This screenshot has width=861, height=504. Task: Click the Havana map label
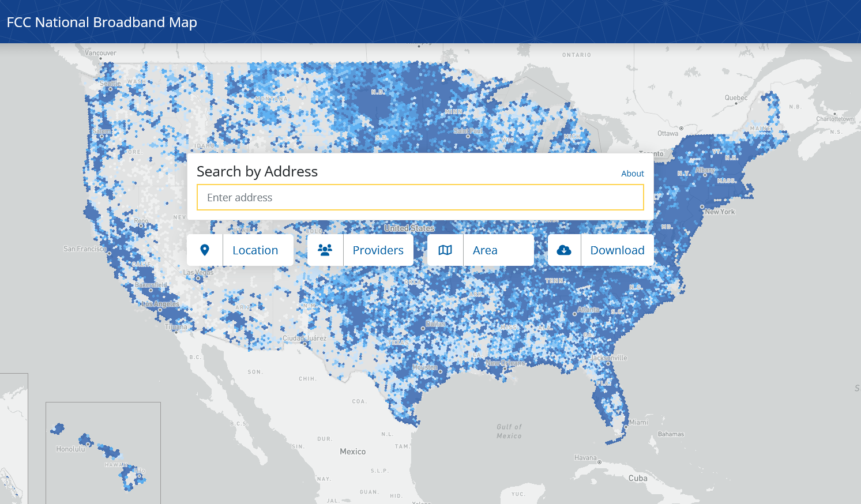tap(585, 458)
